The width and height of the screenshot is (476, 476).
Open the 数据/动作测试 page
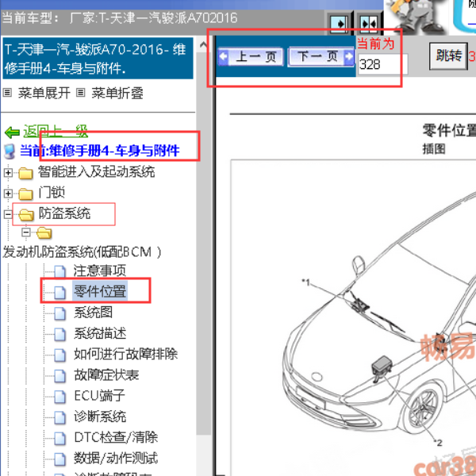(x=116, y=459)
